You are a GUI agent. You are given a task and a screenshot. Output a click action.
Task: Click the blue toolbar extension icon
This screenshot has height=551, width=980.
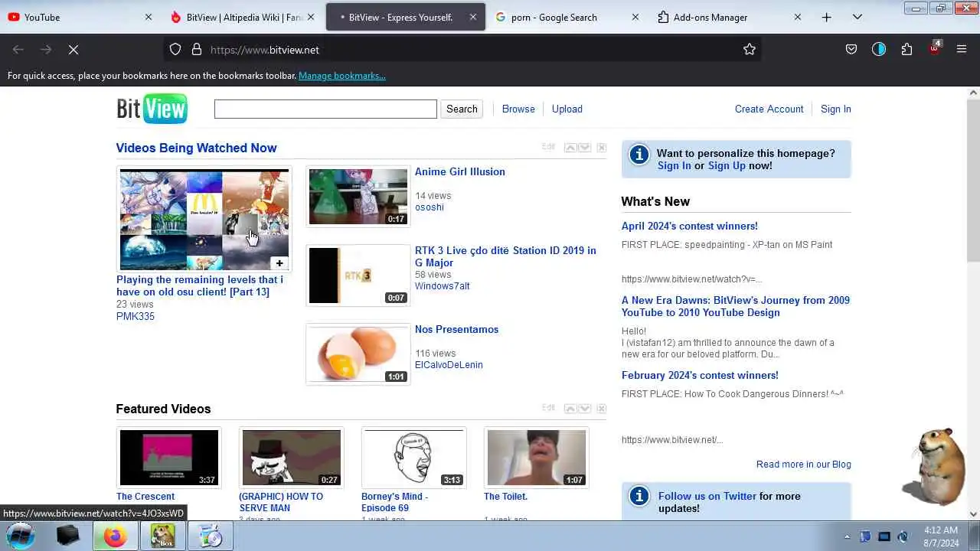[879, 50]
